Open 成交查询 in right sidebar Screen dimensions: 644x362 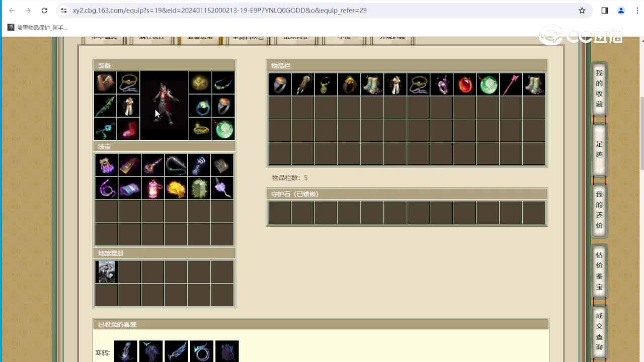click(599, 331)
